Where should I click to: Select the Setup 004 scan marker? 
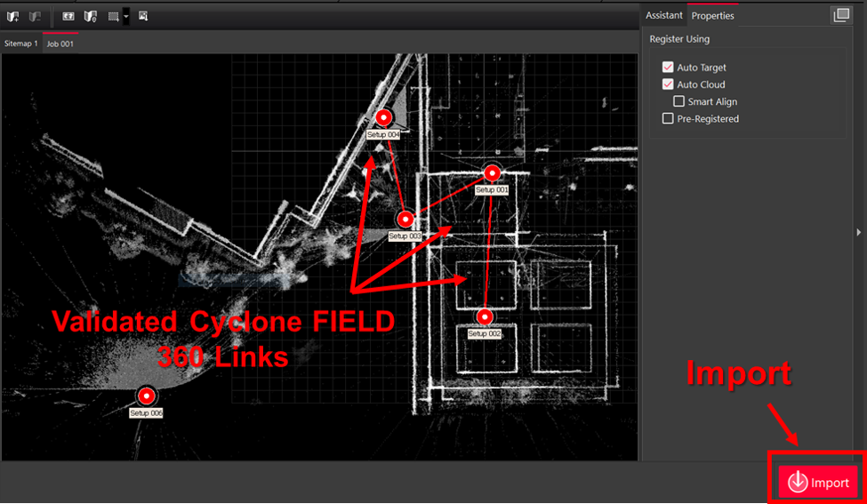[383, 117]
